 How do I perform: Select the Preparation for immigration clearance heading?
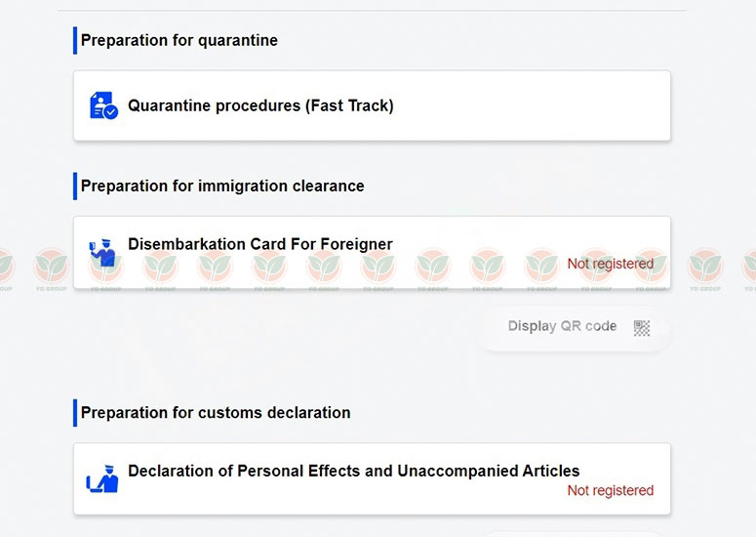click(x=222, y=186)
